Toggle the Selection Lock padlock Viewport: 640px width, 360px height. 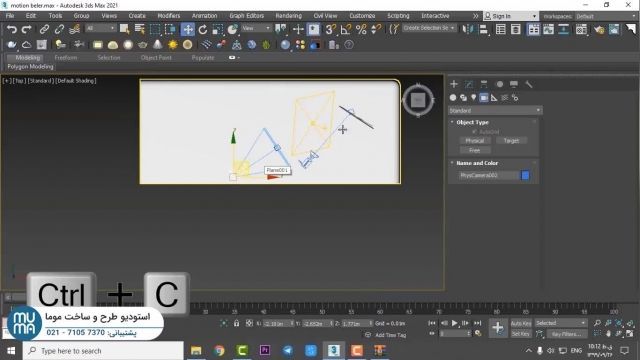coord(236,323)
